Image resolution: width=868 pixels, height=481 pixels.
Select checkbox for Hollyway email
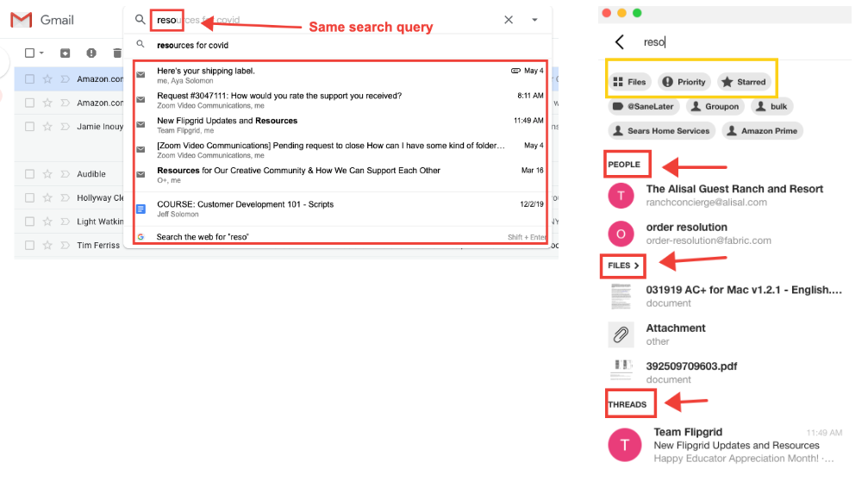pyautogui.click(x=30, y=197)
